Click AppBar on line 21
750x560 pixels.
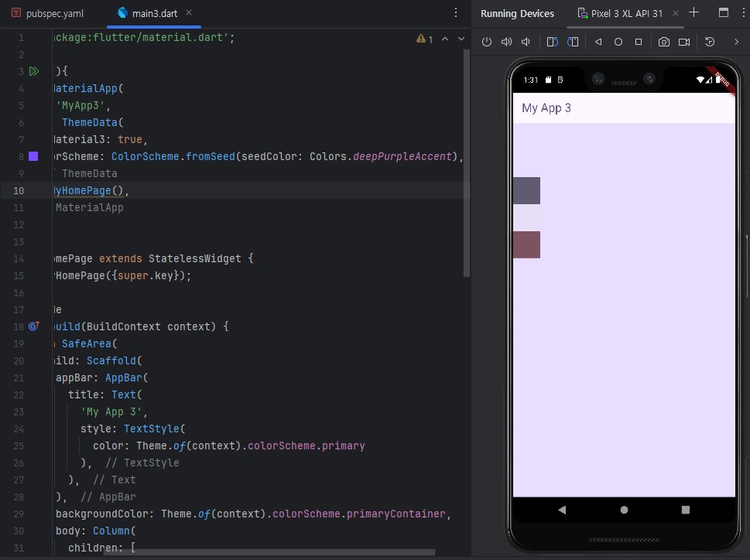click(123, 378)
